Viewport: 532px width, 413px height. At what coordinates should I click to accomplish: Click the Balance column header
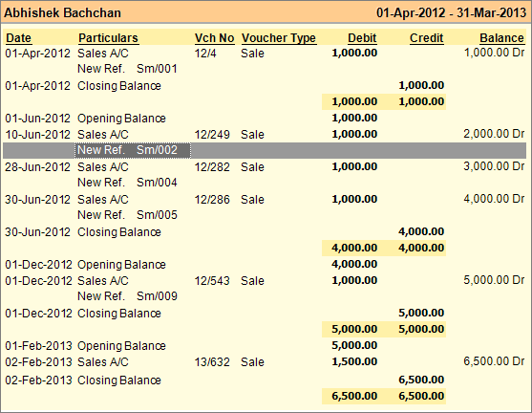501,37
